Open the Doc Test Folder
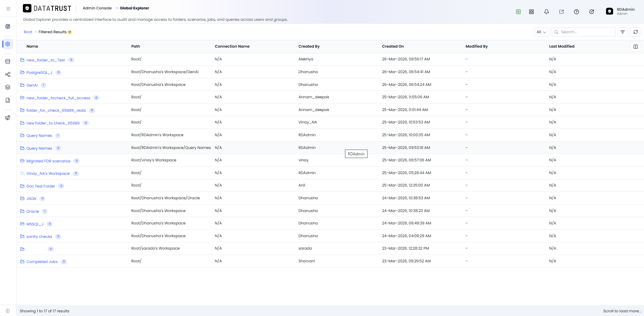 tap(41, 186)
